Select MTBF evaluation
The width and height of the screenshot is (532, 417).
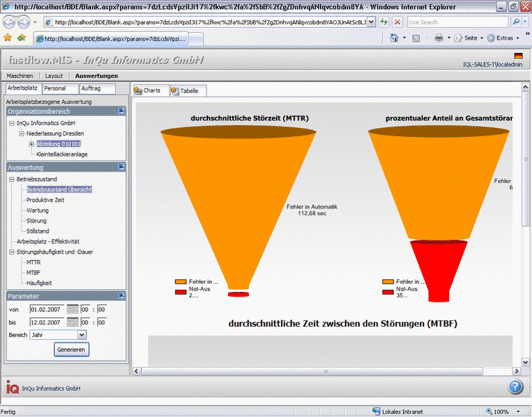pos(33,272)
